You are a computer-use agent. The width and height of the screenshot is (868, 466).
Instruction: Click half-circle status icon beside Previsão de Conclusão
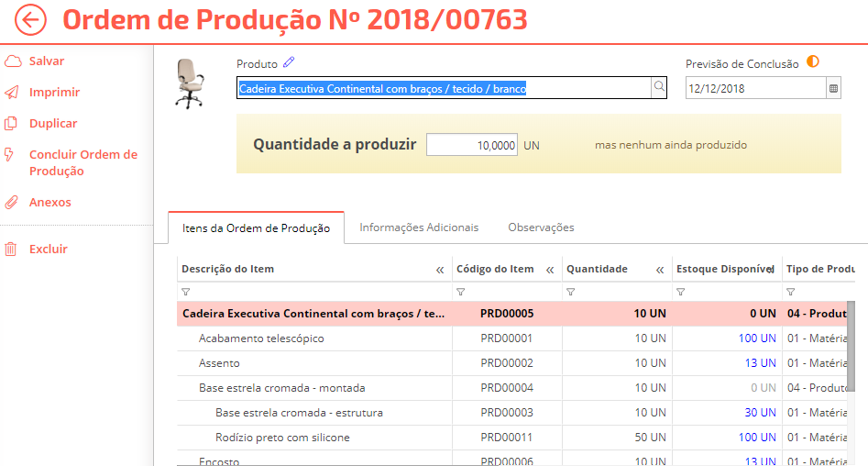pos(812,62)
